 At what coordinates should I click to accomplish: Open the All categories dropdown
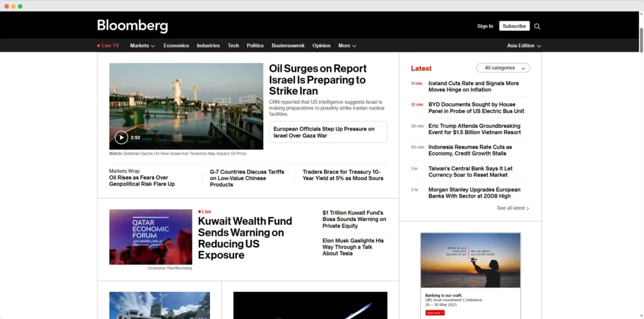pyautogui.click(x=502, y=68)
